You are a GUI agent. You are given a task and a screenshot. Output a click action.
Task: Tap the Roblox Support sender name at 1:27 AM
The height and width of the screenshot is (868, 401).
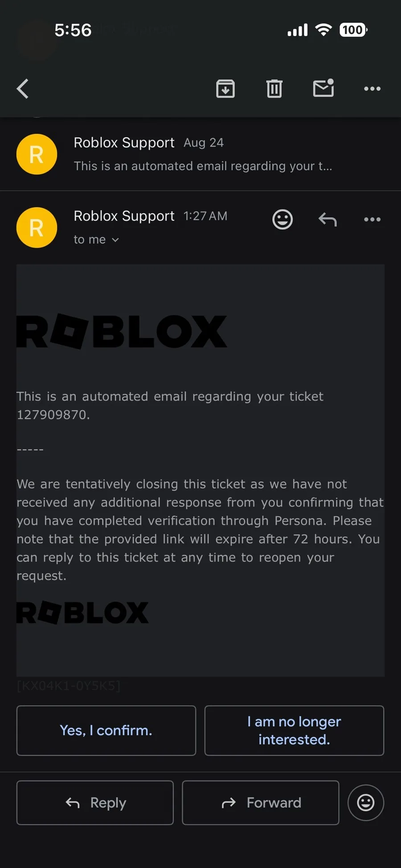[124, 216]
